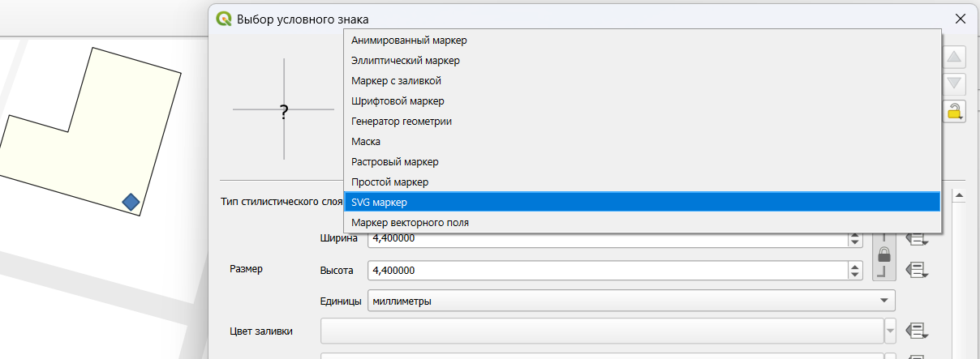Screen dimensions: 980x359
Task: Select Маркер с заливкой entry
Action: (x=642, y=80)
